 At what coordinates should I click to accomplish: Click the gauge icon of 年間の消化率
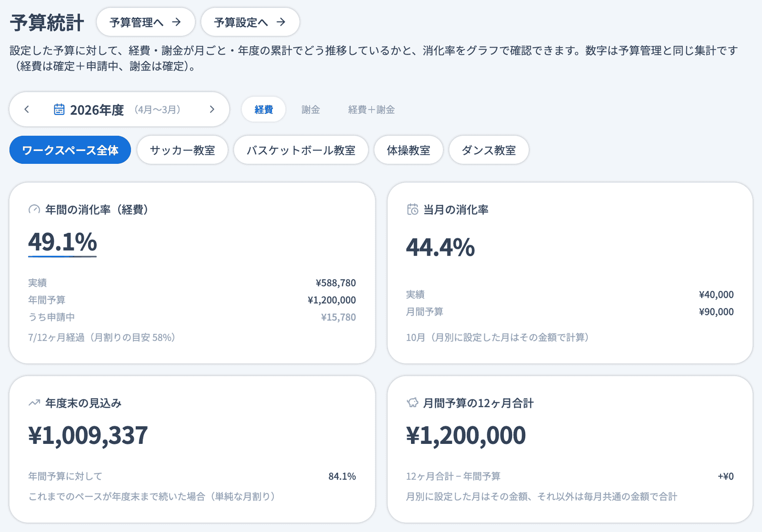pyautogui.click(x=34, y=210)
